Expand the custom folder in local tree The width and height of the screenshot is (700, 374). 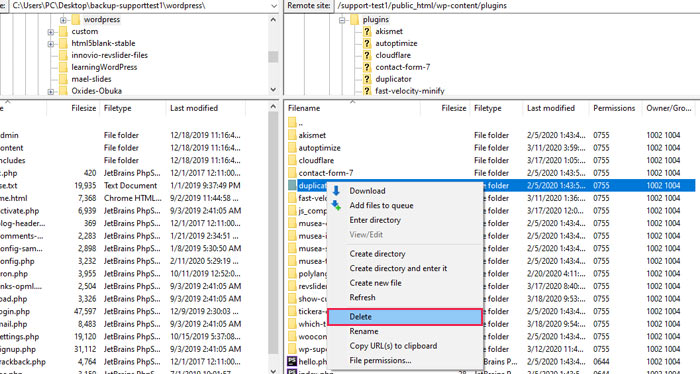(x=50, y=32)
